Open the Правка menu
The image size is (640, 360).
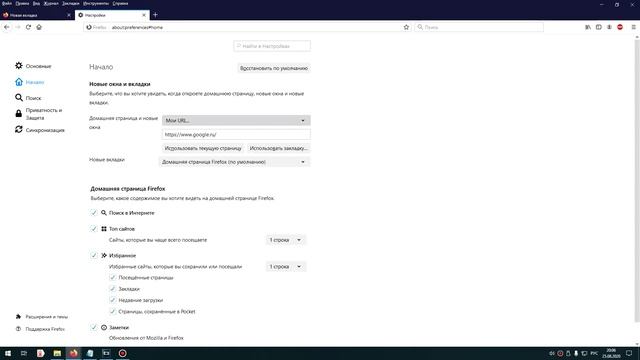pos(22,3)
